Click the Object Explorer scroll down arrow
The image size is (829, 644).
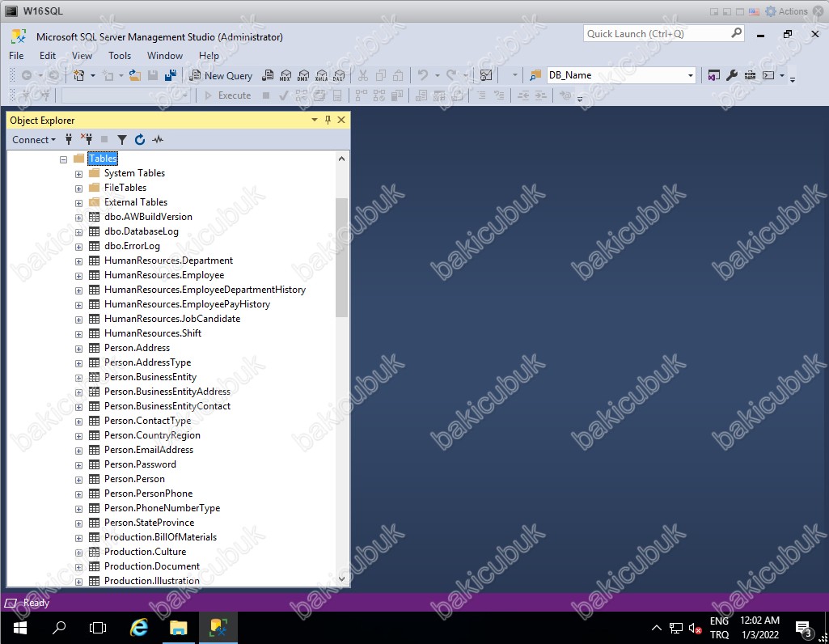tap(341, 579)
